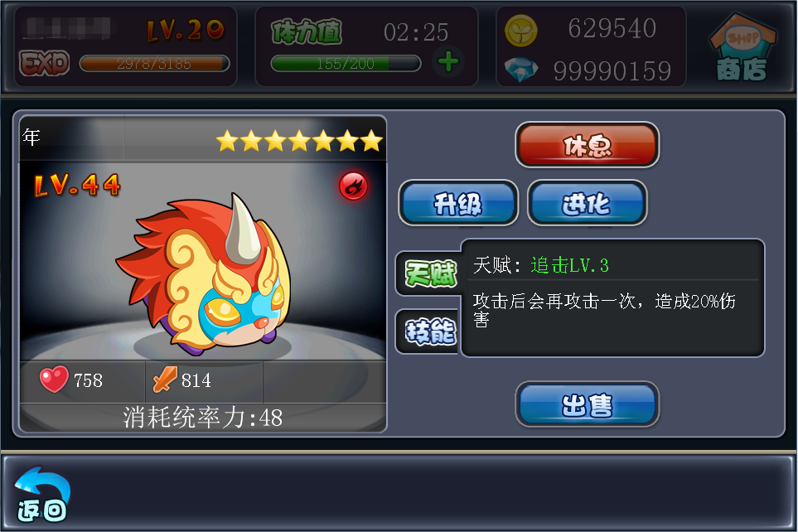
Task: Click the 出售 sell button
Action: coord(587,404)
